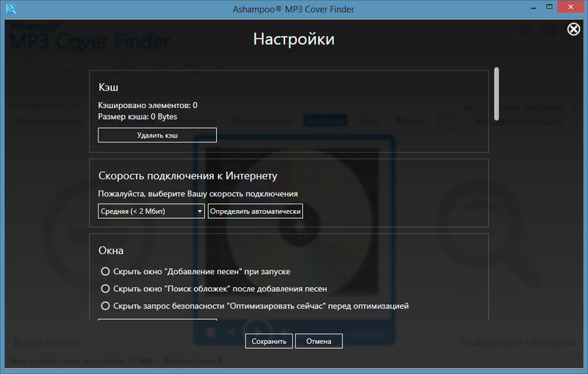Close the Ashampoo MP3 Cover Finder window
The height and width of the screenshot is (374, 588).
(x=571, y=7)
